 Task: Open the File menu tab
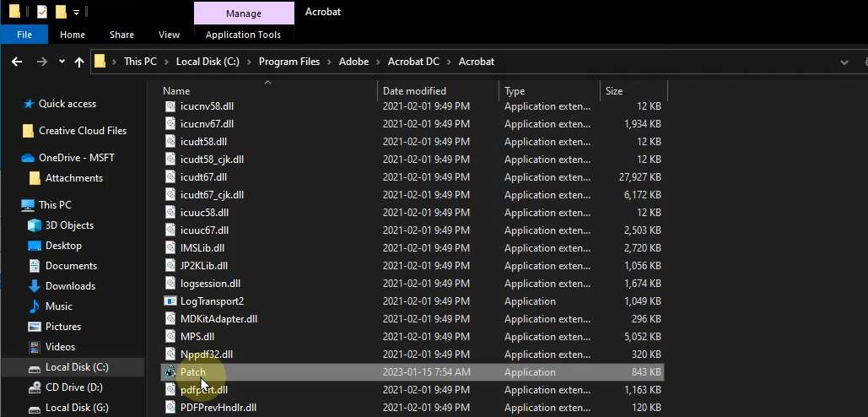(24, 35)
